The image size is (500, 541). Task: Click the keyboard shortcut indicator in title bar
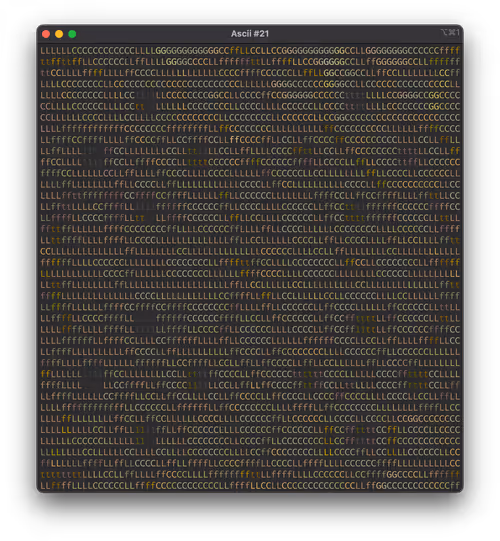click(450, 32)
